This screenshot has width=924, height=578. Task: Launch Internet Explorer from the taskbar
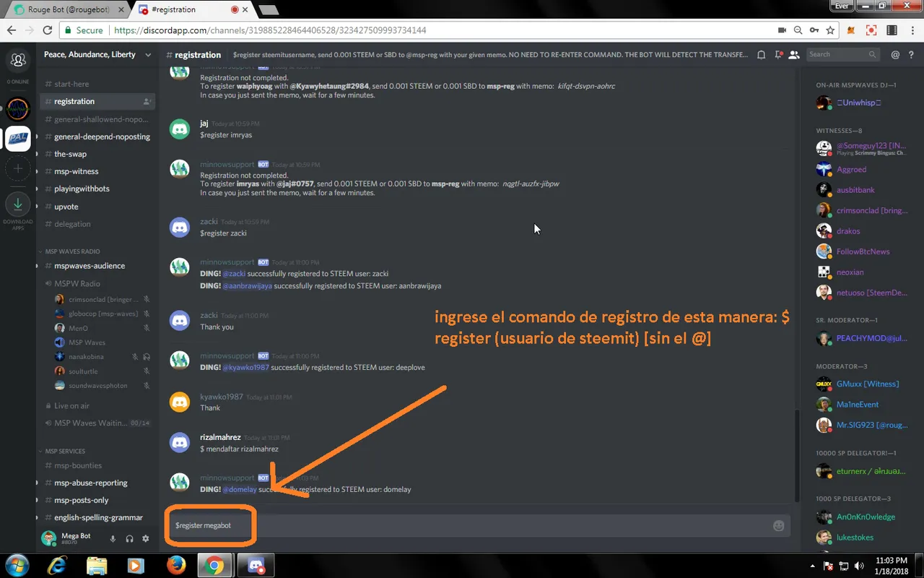tap(56, 565)
